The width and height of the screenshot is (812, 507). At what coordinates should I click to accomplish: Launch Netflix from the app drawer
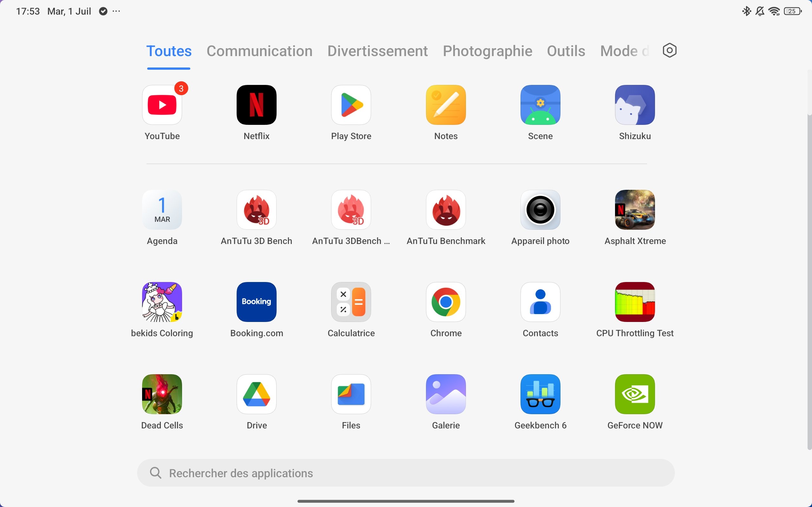(256, 105)
